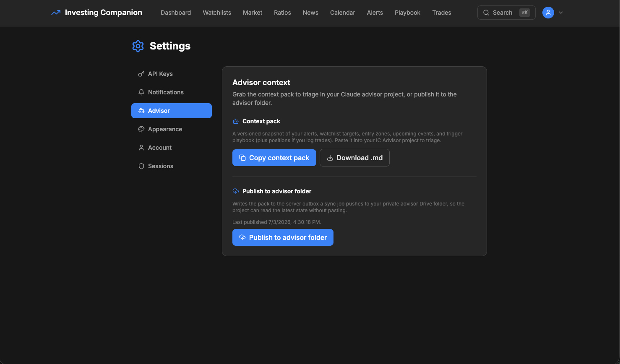
Task: Click the bell icon beside Notifications
Action: tap(141, 92)
